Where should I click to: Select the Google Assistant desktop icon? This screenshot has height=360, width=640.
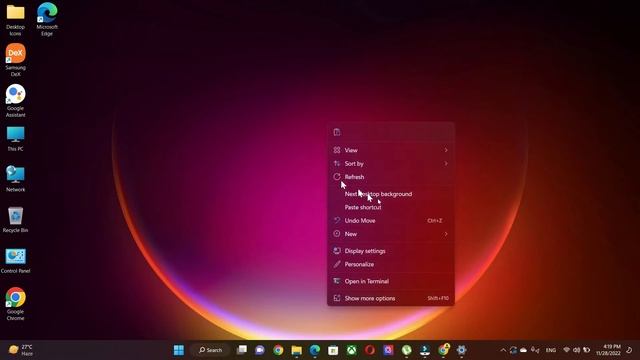[16, 101]
